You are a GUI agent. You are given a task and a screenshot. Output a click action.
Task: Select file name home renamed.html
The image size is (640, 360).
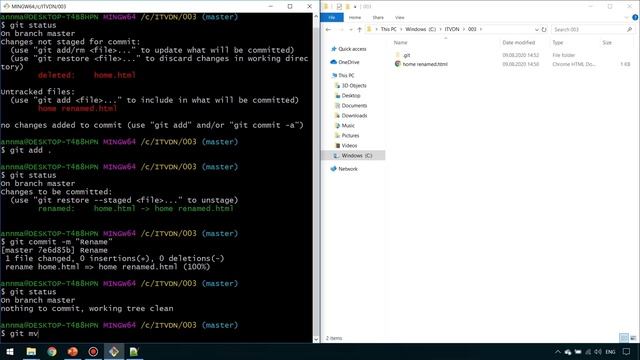tap(425, 64)
